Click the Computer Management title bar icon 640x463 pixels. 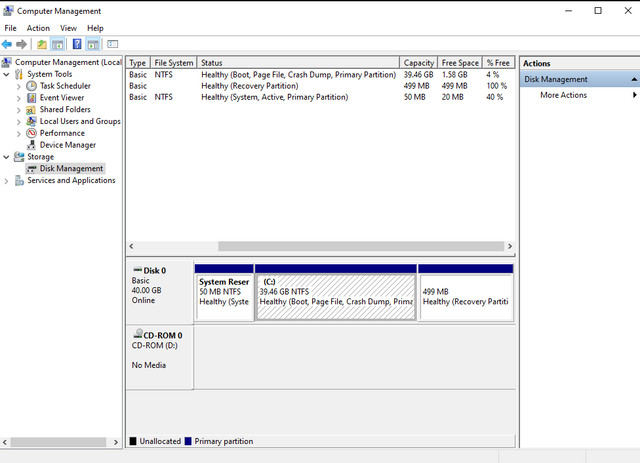tap(8, 11)
